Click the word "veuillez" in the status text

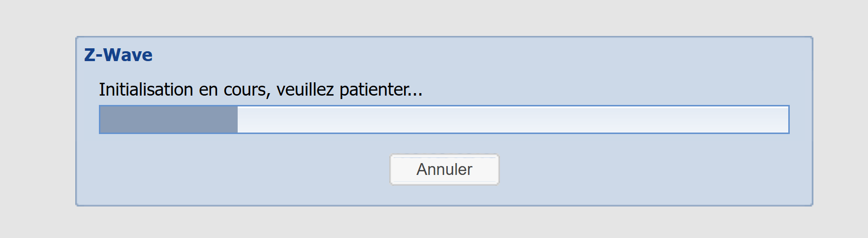(x=305, y=90)
